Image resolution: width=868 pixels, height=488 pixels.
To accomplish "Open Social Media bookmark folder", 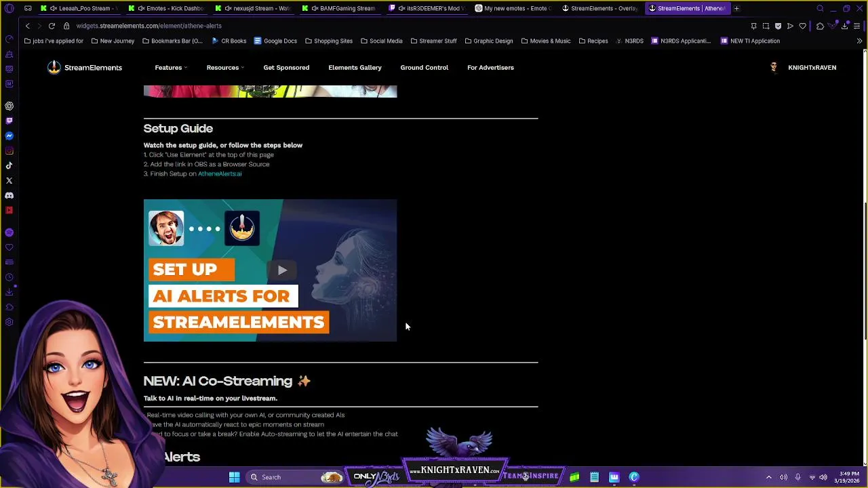I will click(x=382, y=41).
